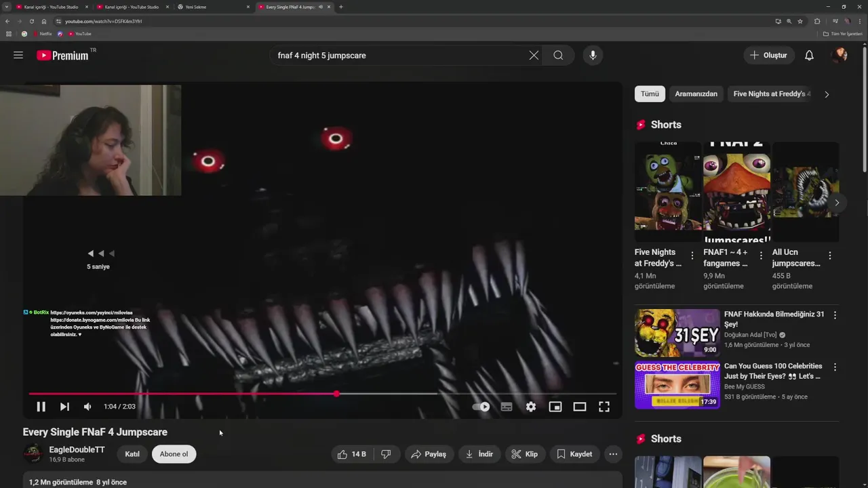This screenshot has height=488, width=868.
Task: Open the EagleDoubleTT channel avatar
Action: pos(33,453)
